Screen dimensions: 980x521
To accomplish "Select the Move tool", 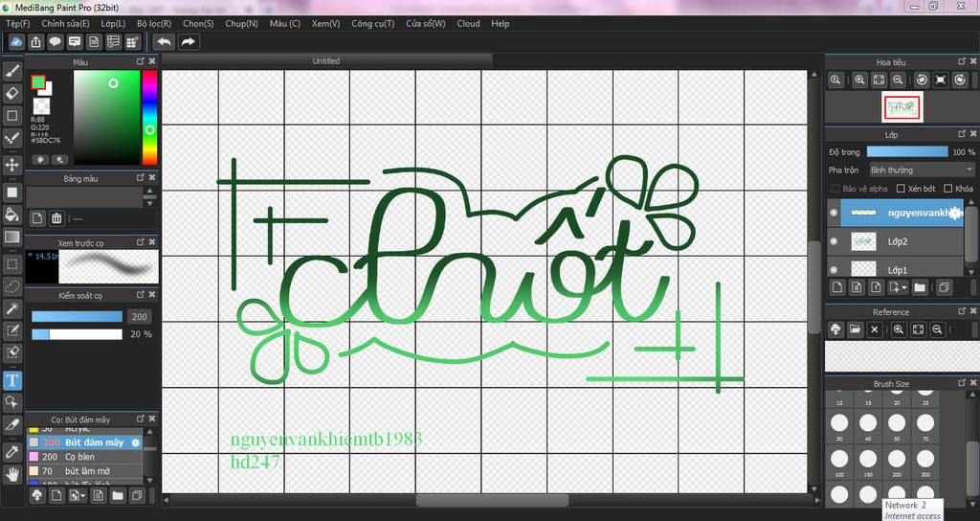I will [x=11, y=165].
